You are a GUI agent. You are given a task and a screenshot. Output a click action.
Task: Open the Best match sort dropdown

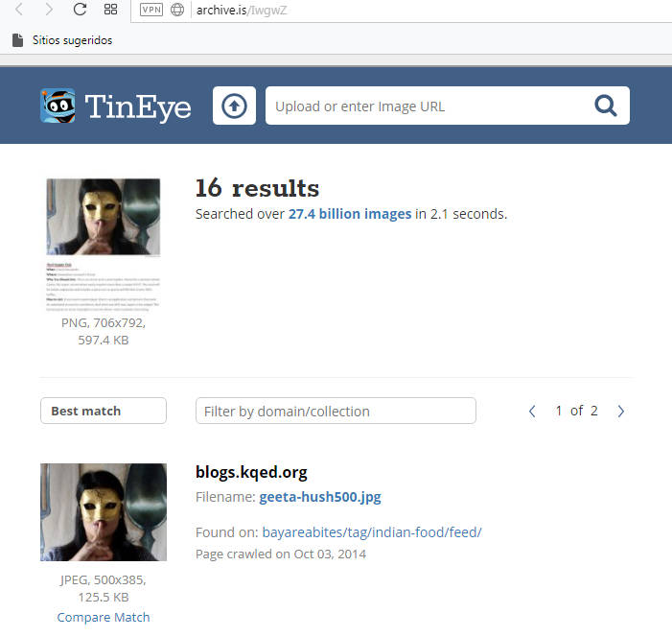click(x=103, y=411)
